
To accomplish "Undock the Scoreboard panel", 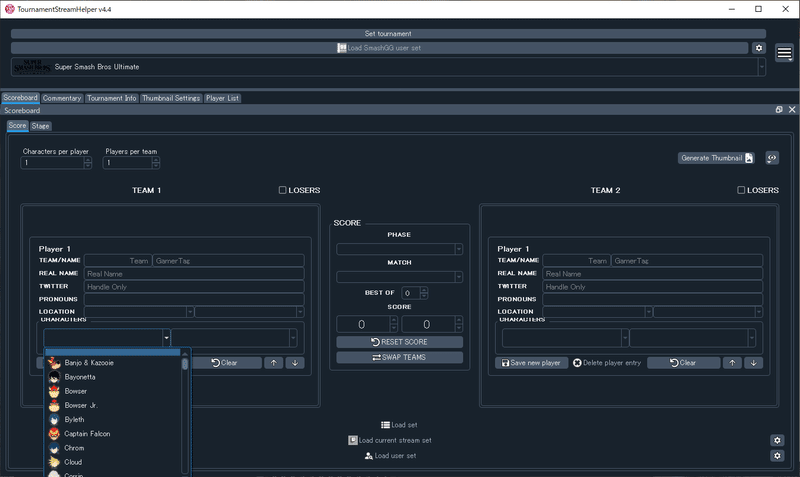I will (x=779, y=110).
